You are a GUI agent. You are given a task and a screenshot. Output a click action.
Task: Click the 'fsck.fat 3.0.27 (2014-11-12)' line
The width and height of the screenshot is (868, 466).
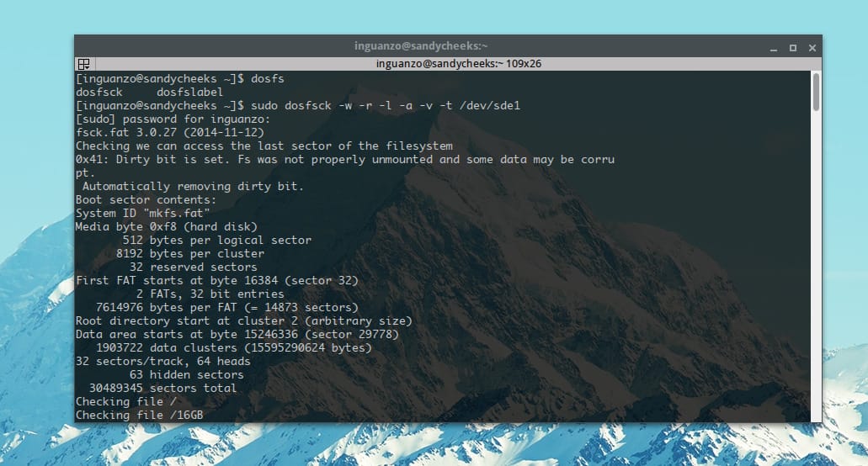tap(169, 133)
